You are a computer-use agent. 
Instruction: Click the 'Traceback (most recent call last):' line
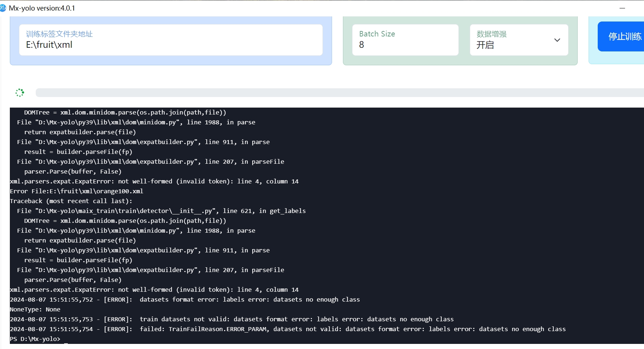[x=71, y=201]
